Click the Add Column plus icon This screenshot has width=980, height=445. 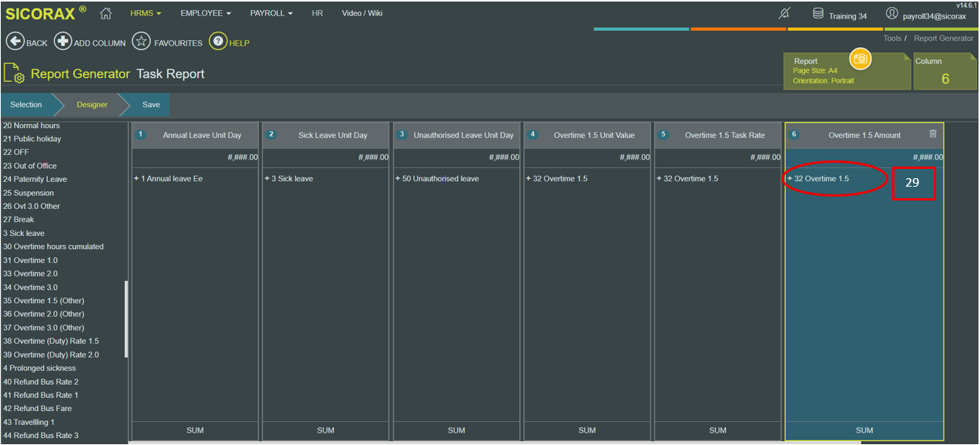(x=63, y=42)
